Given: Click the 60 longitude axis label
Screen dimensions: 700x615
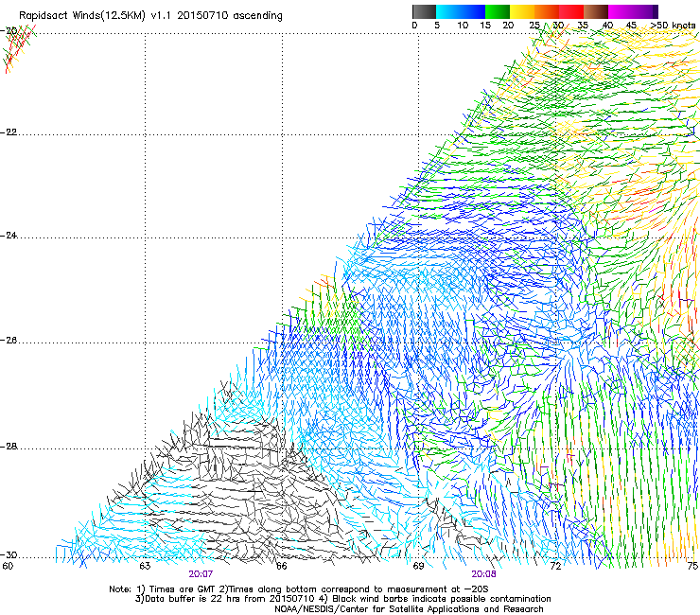Looking at the screenshot, I should click(8, 566).
